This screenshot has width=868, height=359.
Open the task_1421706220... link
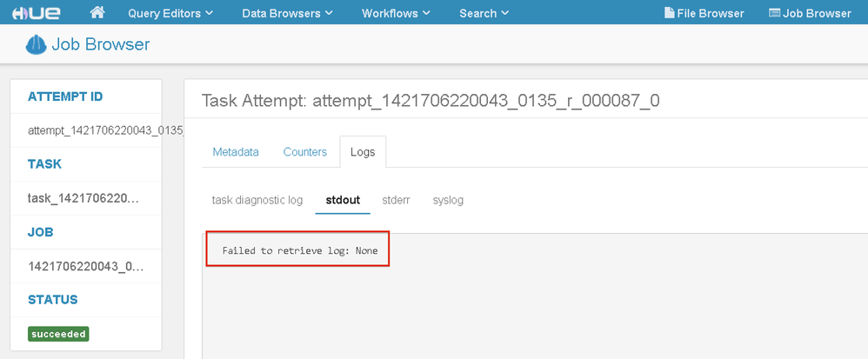pos(83,198)
